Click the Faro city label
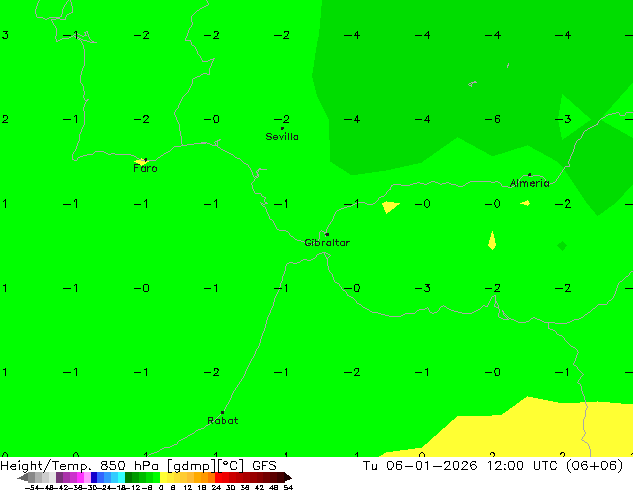The image size is (634, 490). (145, 168)
